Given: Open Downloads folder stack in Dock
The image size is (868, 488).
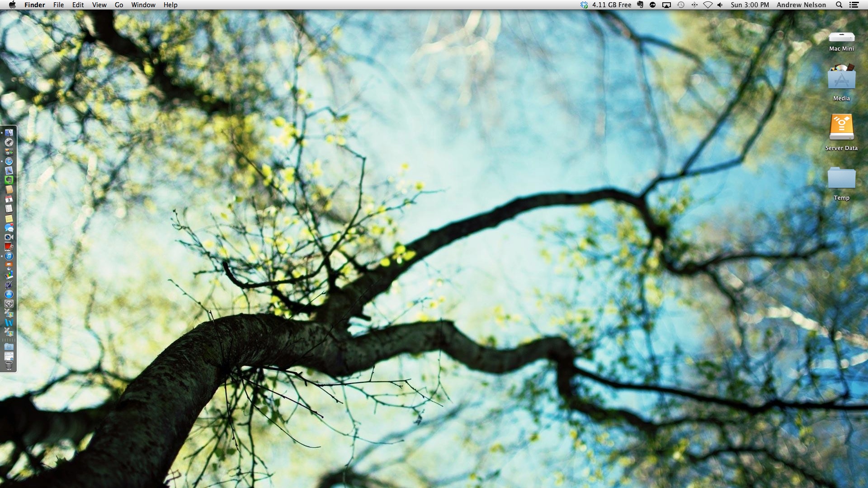Looking at the screenshot, I should (x=9, y=347).
